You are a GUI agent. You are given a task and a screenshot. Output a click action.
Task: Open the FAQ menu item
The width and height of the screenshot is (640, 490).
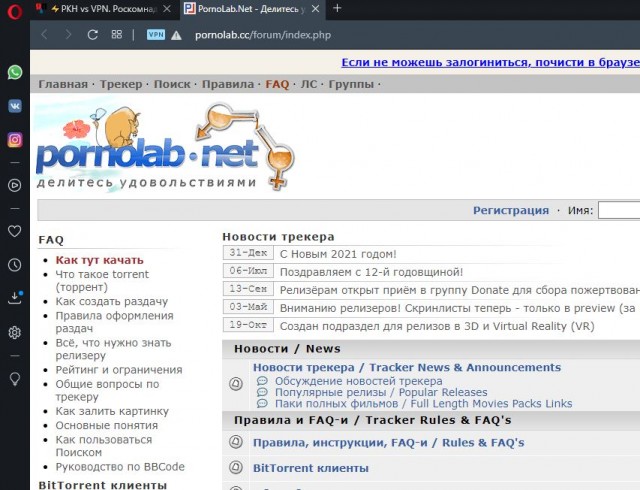[277, 84]
